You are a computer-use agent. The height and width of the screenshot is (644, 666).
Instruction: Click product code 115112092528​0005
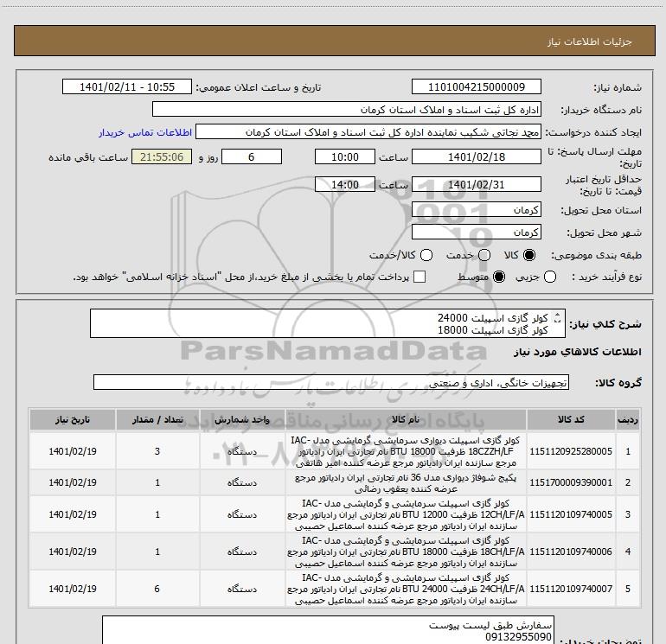571,451
